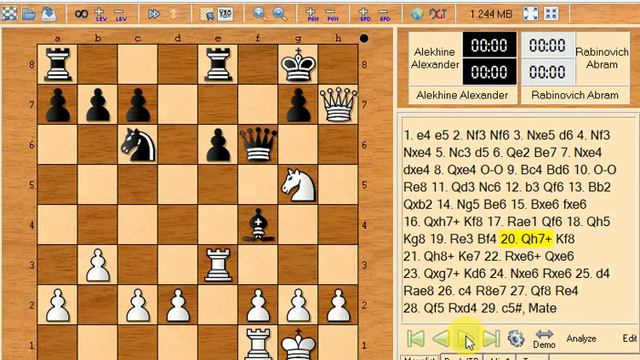Jump to the last move

pyautogui.click(x=491, y=338)
